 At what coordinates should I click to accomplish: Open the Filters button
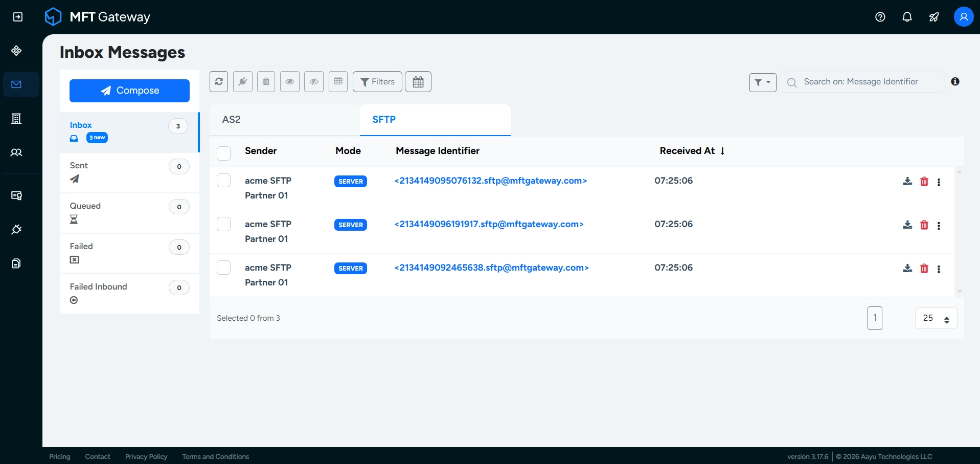(x=377, y=81)
